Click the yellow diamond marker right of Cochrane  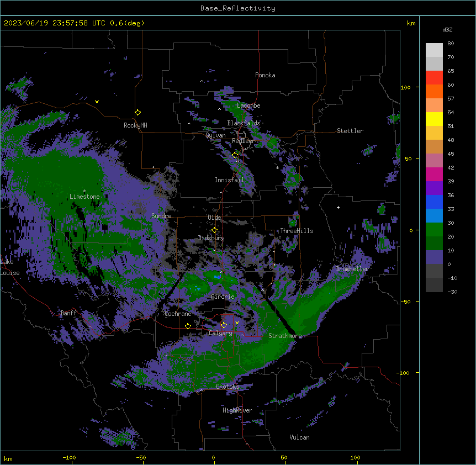click(188, 326)
